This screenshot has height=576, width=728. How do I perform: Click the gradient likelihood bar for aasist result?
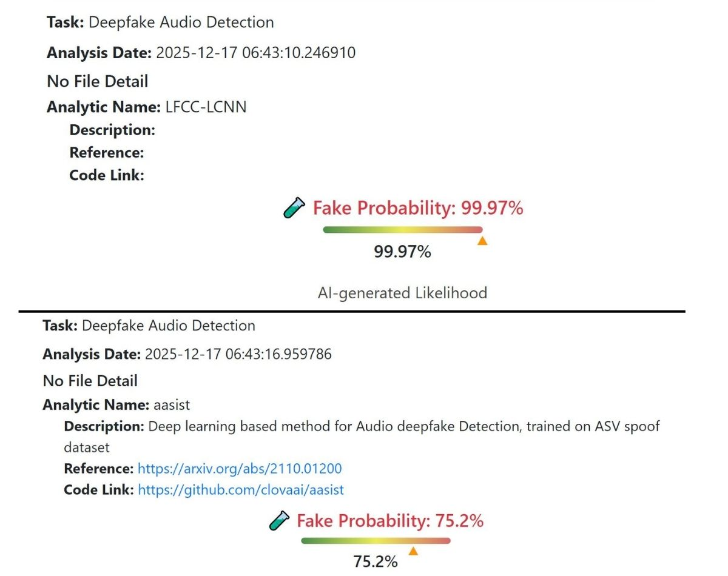pyautogui.click(x=376, y=540)
